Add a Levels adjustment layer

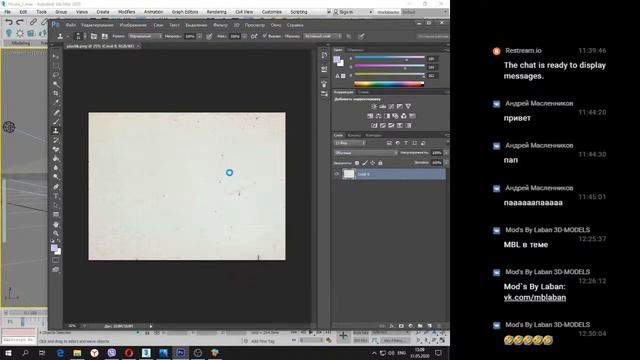pos(382,107)
